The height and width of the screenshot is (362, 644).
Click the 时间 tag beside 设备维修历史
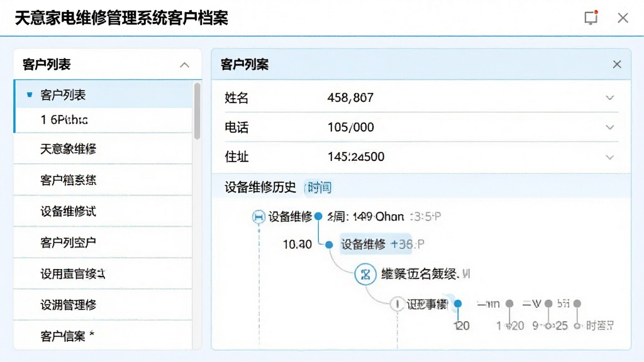coord(318,187)
